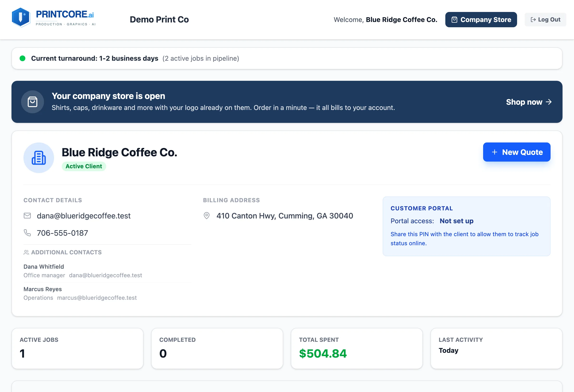
Task: Click the Welcome Blue Ridge Coffee Co. greeting
Action: point(385,20)
